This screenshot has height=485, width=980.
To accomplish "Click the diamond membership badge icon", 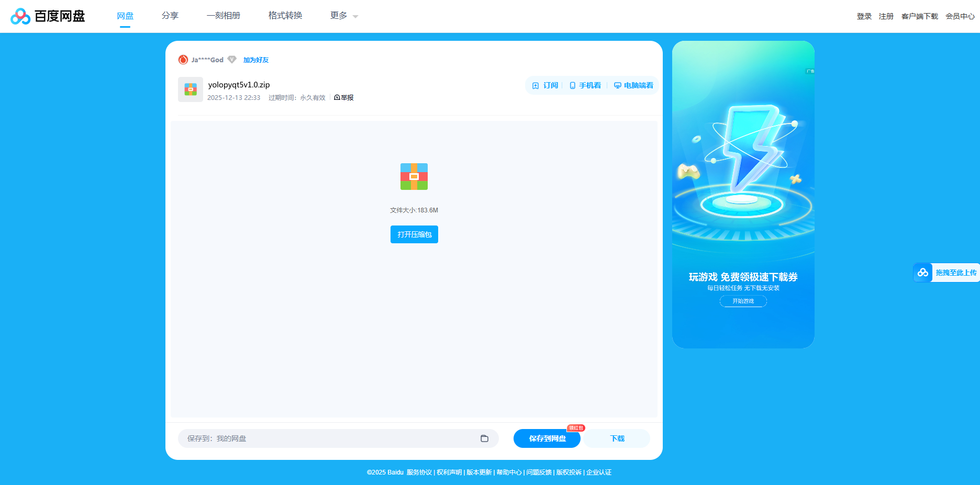I will [x=232, y=60].
